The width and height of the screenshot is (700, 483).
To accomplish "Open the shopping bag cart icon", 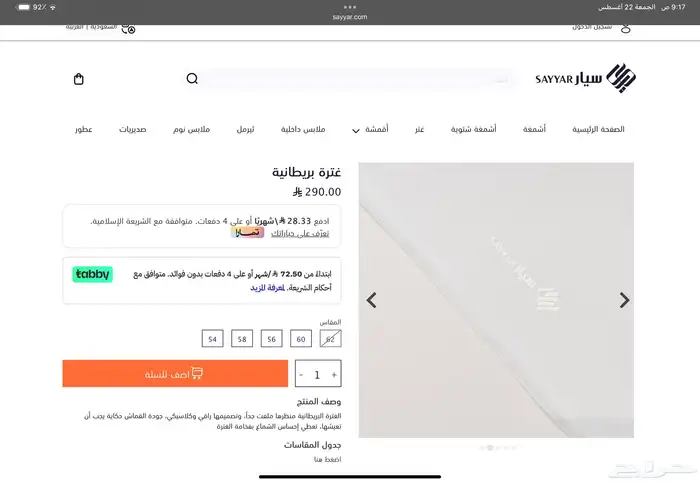I will [79, 79].
